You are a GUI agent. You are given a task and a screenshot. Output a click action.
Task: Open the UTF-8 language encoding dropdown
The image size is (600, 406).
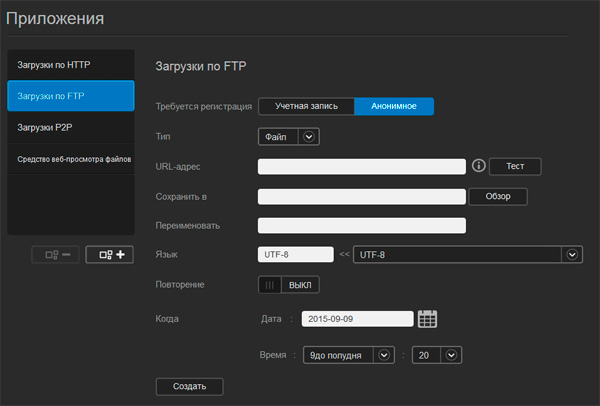point(572,255)
